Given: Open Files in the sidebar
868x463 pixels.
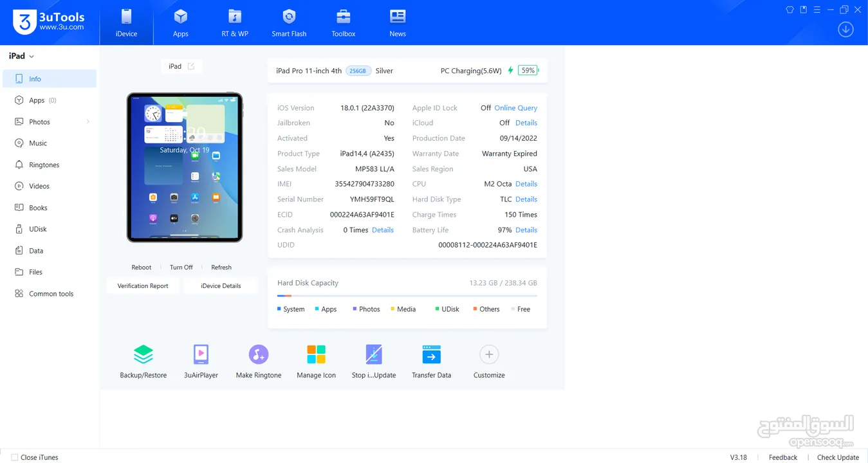Looking at the screenshot, I should tap(50, 272).
